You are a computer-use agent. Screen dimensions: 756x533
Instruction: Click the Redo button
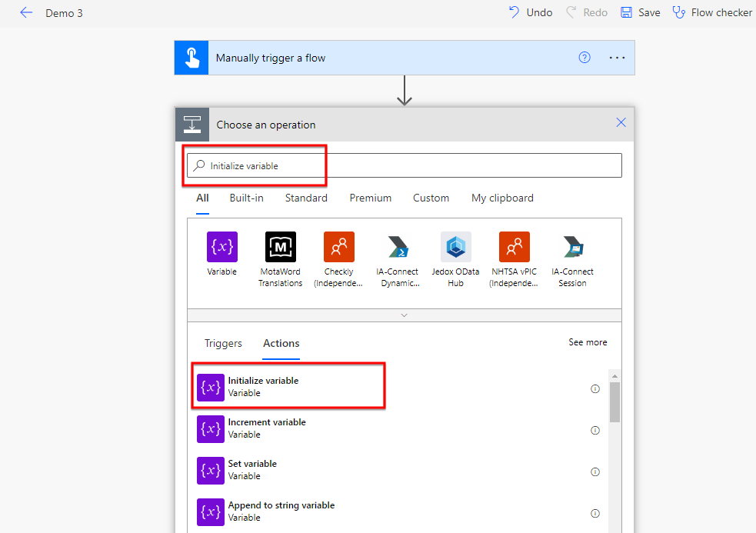[586, 12]
